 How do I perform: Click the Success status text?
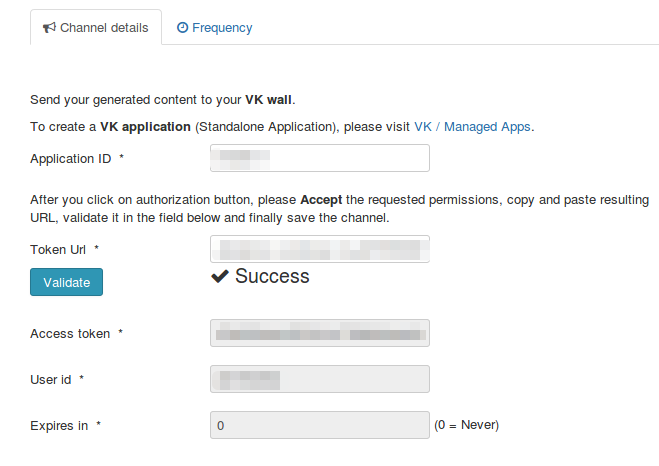[x=272, y=276]
